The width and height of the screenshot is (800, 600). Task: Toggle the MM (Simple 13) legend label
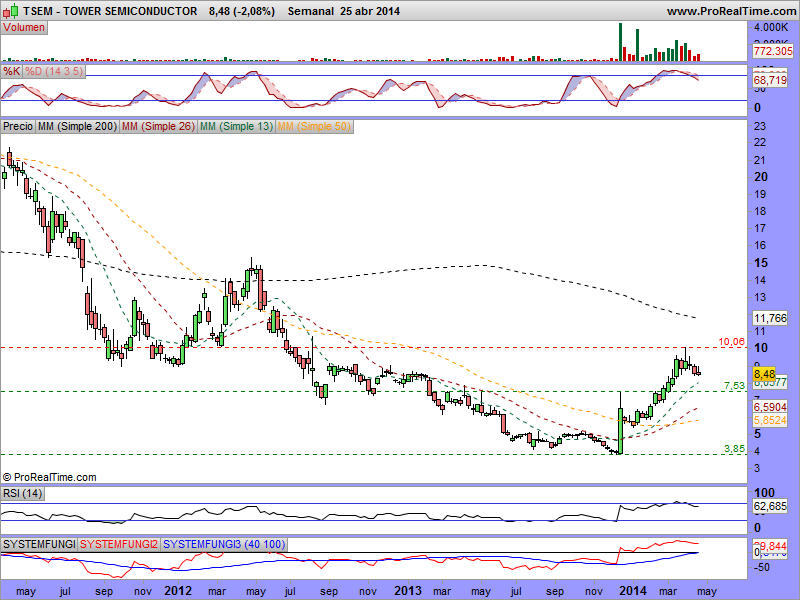pyautogui.click(x=236, y=127)
